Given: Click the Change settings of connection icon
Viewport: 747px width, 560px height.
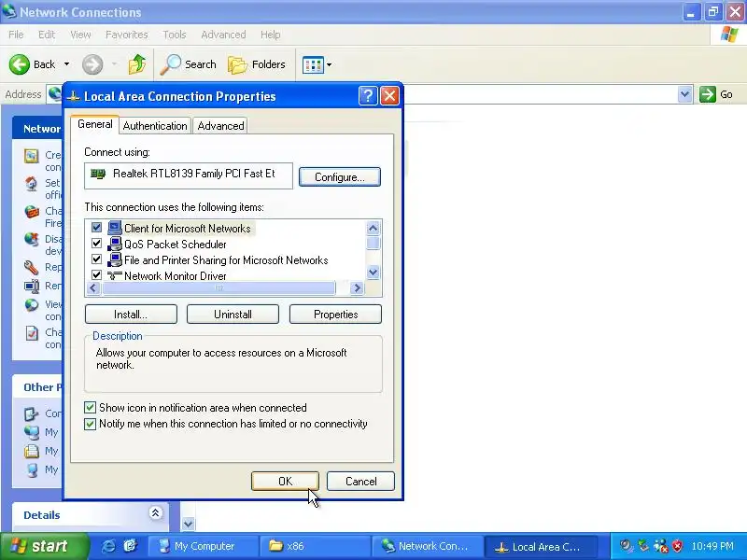Looking at the screenshot, I should coord(32,333).
